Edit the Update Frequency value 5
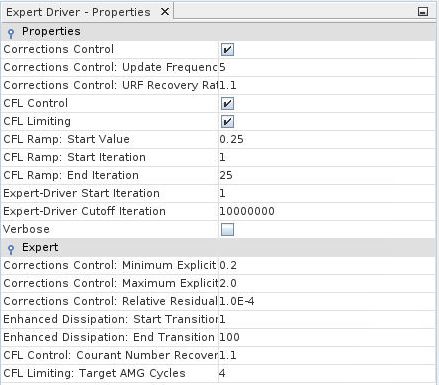Screen dimensions: 439x385 click(327, 68)
